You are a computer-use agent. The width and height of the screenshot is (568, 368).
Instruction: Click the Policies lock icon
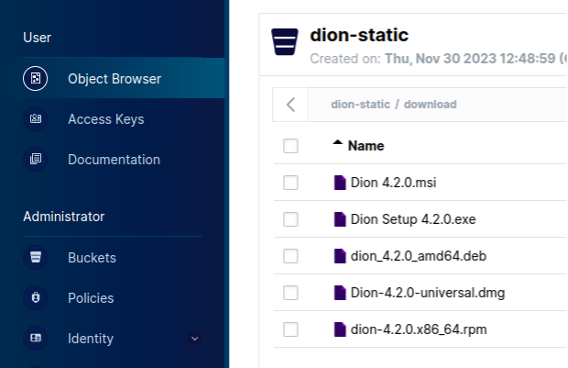[35, 298]
